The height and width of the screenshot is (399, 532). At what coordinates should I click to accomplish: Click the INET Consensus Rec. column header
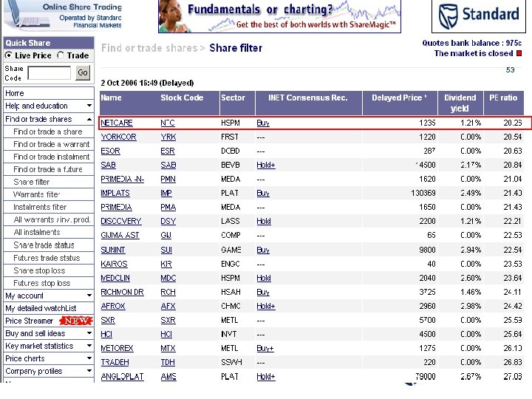click(308, 103)
